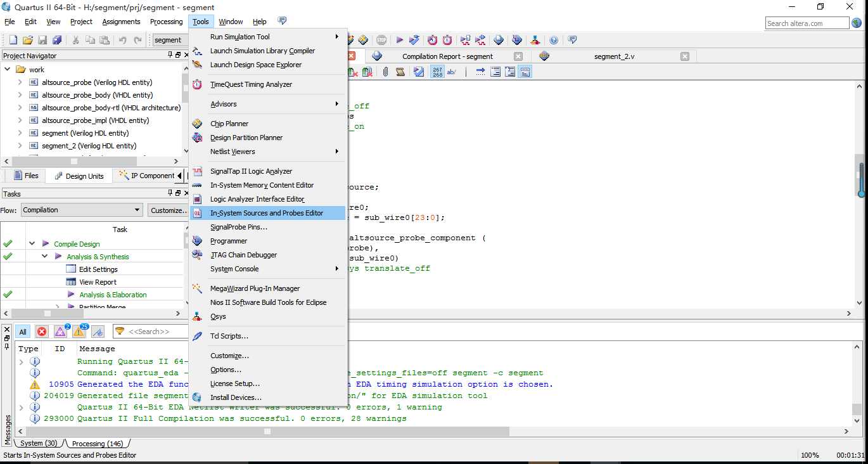Screen dimensions: 868x464
Task: Open TimeQuest Timing Analyzer toolbar icon
Action: [447, 40]
